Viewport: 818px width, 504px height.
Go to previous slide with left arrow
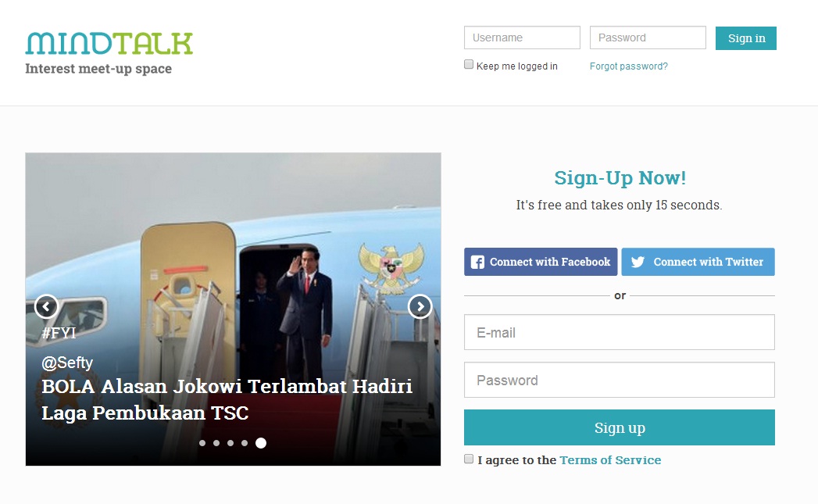[x=46, y=307]
